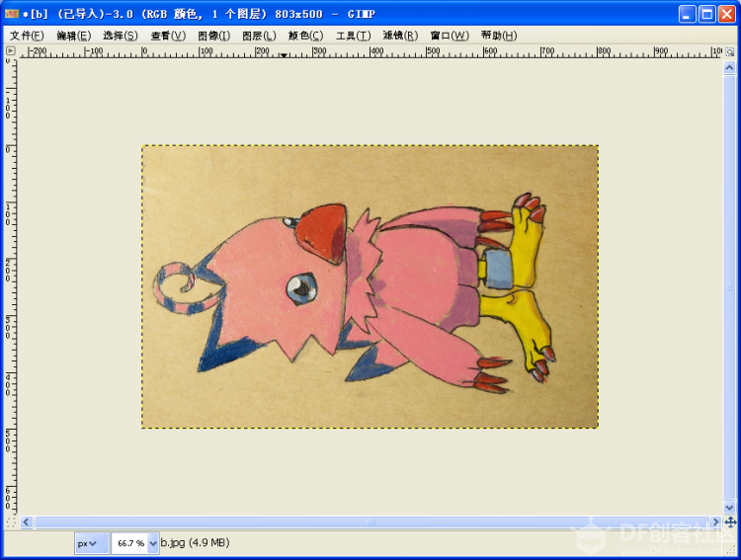741x560 pixels.
Task: Close the GIMP window
Action: click(727, 14)
